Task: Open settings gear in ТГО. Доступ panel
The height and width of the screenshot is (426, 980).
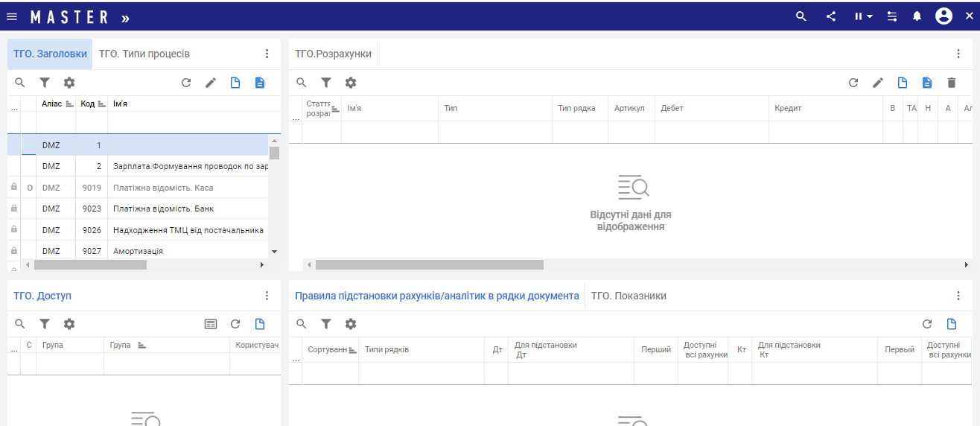Action: coord(69,324)
